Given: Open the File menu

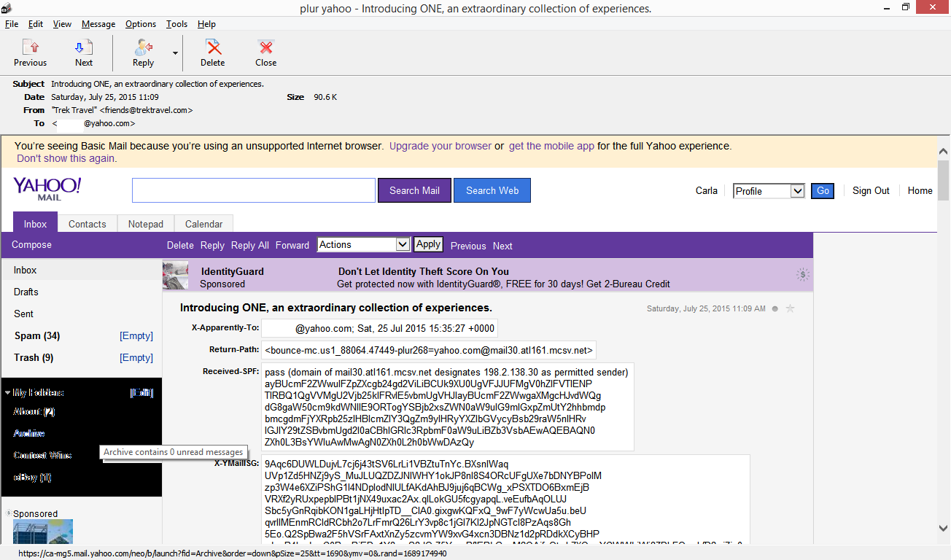Looking at the screenshot, I should click(12, 24).
